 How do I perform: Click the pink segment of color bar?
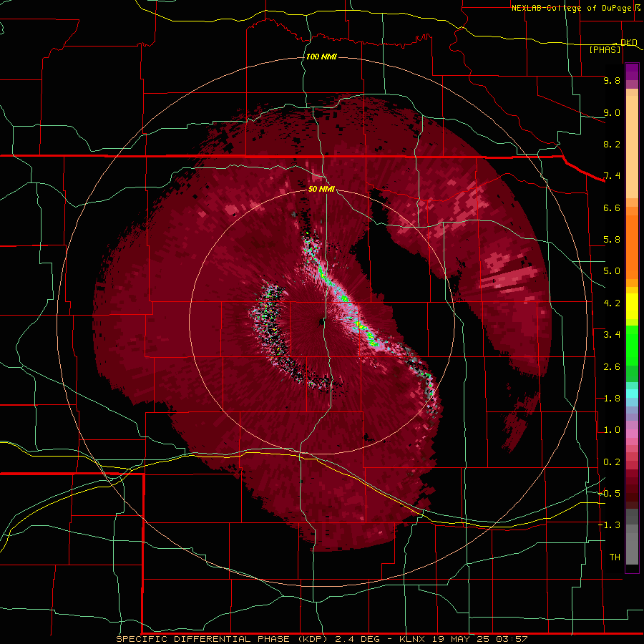[632, 433]
